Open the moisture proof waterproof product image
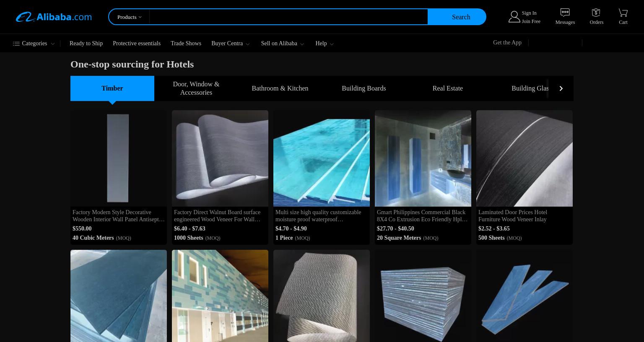The width and height of the screenshot is (644, 342). (322, 158)
